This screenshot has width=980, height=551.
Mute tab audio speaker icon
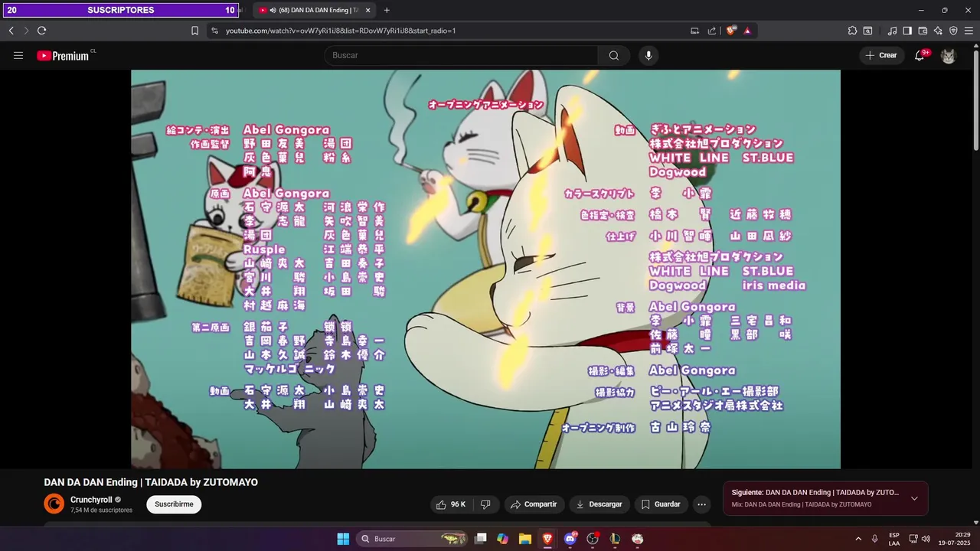tap(273, 10)
